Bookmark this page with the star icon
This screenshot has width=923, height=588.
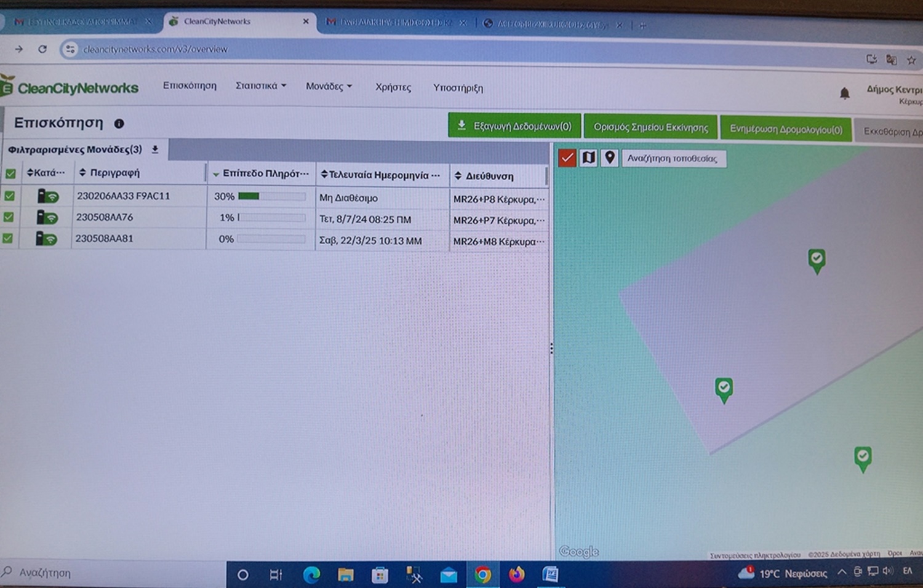pos(911,60)
